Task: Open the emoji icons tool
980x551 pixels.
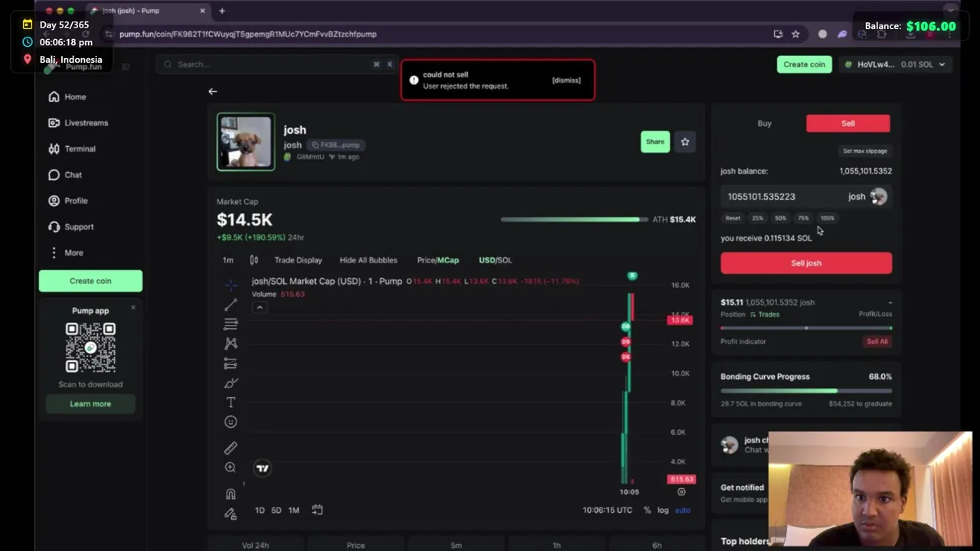Action: pos(230,422)
